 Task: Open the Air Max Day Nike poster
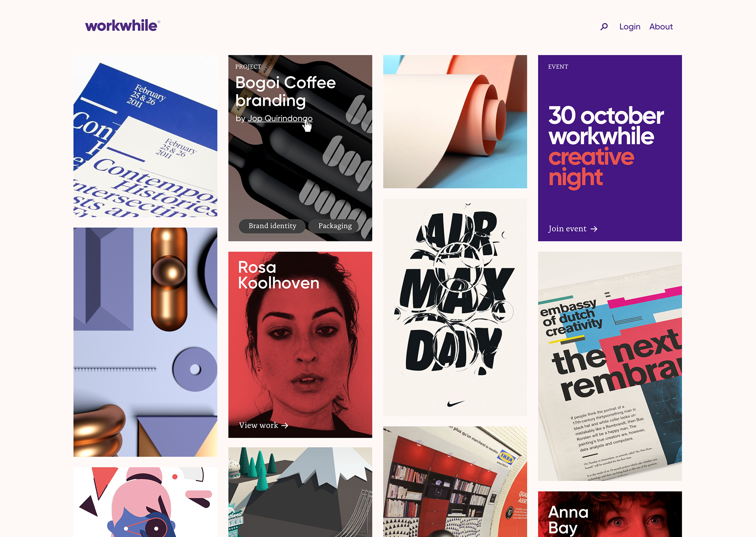pyautogui.click(x=455, y=308)
